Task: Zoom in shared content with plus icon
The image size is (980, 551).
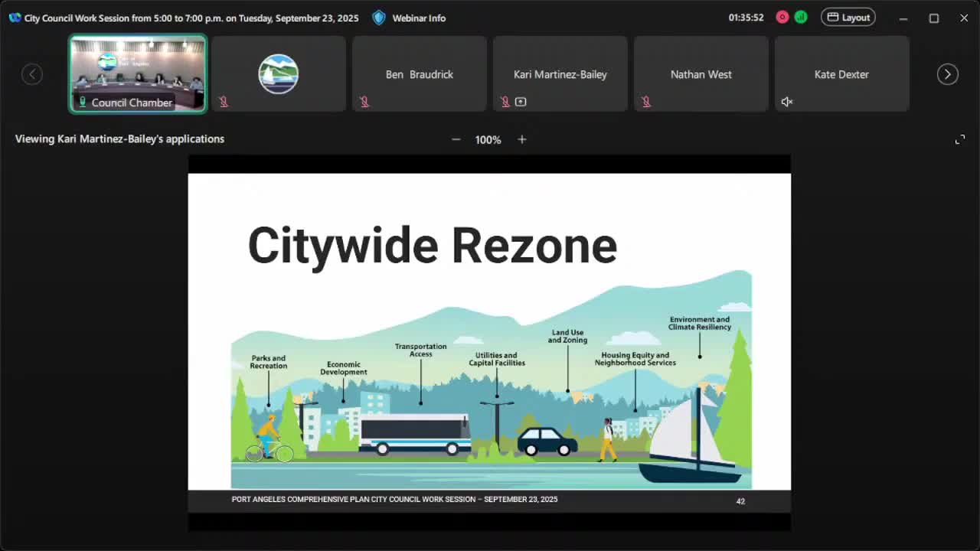Action: coord(522,139)
